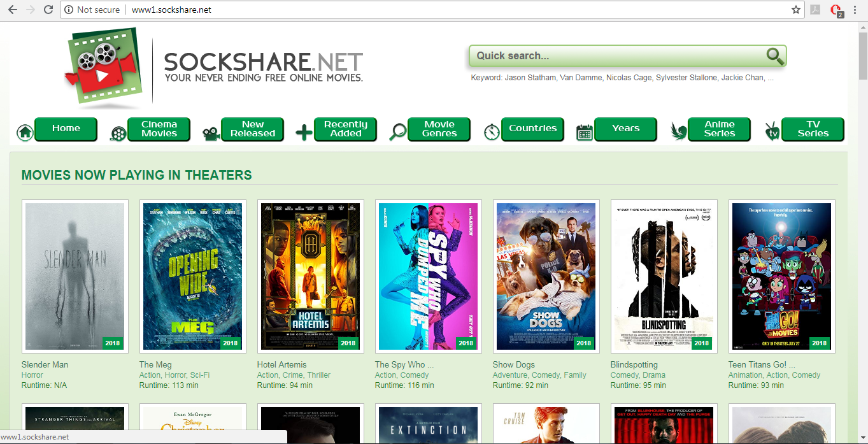The height and width of the screenshot is (444, 868).
Task: Bookmark this page with star icon
Action: [795, 10]
